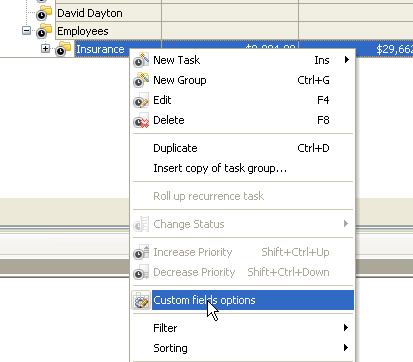Expand the Insurance tree node
This screenshot has height=362, width=413.
tap(45, 49)
